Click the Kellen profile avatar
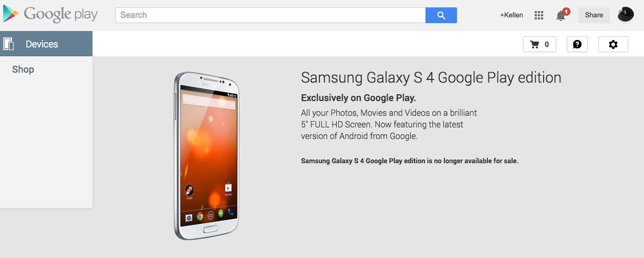This screenshot has height=258, width=644. 625,15
